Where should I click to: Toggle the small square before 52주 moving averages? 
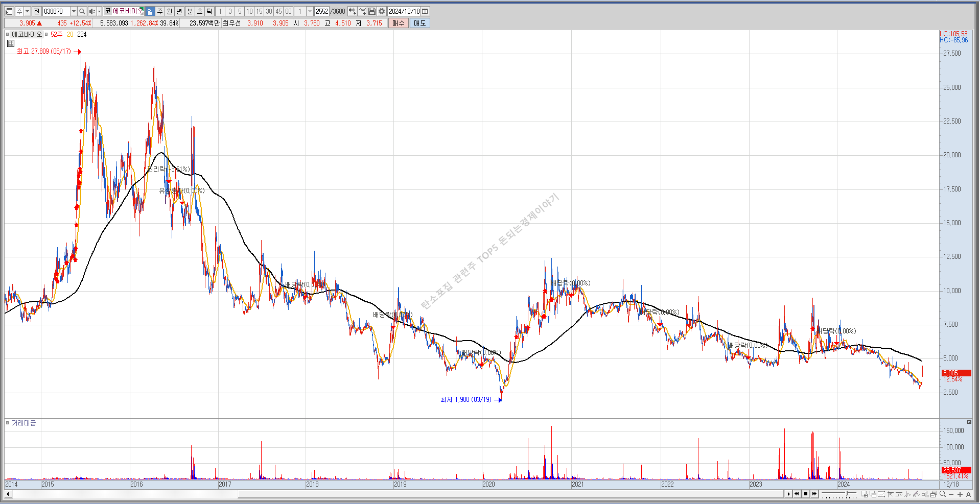coord(46,34)
